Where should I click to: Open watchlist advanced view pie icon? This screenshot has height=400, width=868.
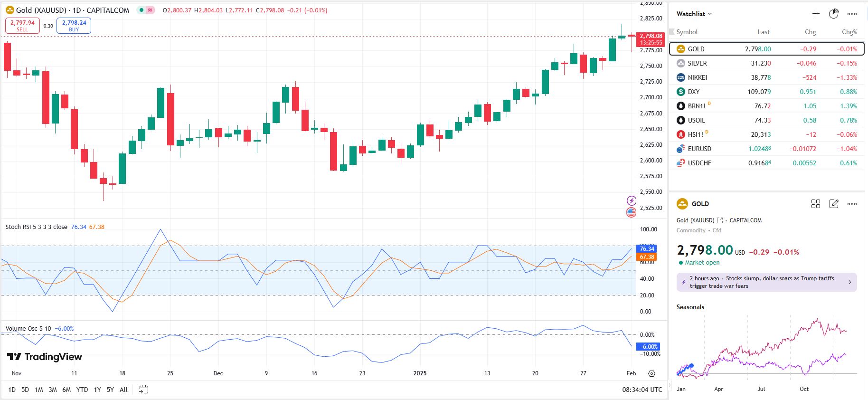[834, 14]
